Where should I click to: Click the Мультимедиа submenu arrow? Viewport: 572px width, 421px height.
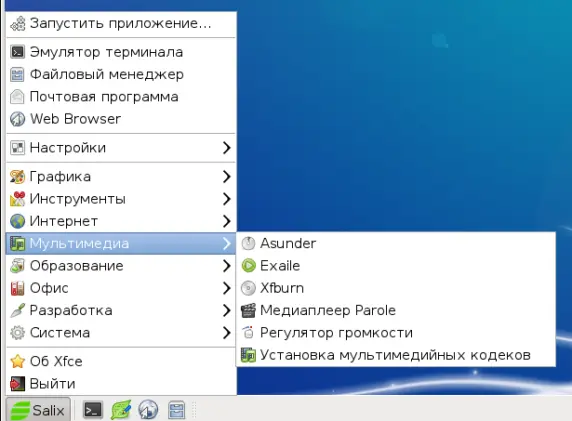click(227, 243)
